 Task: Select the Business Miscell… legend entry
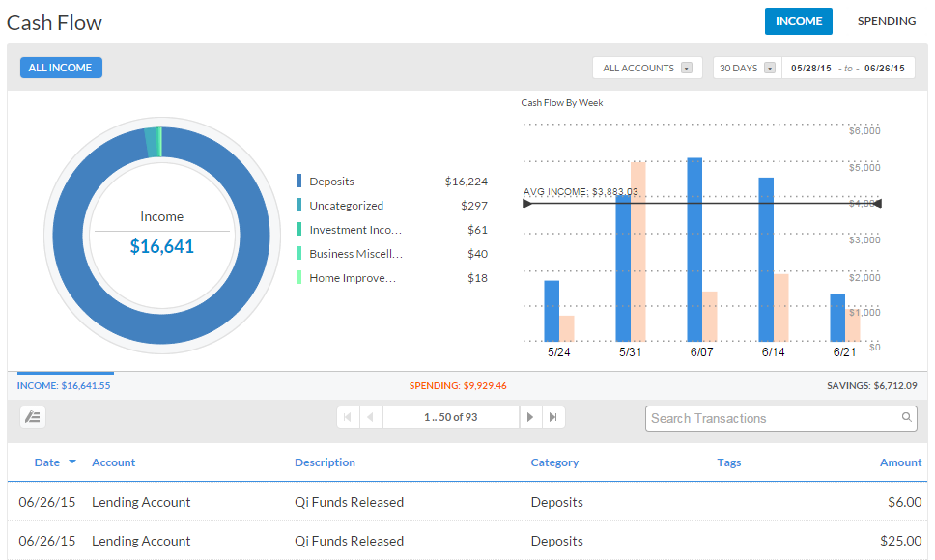coord(392,254)
